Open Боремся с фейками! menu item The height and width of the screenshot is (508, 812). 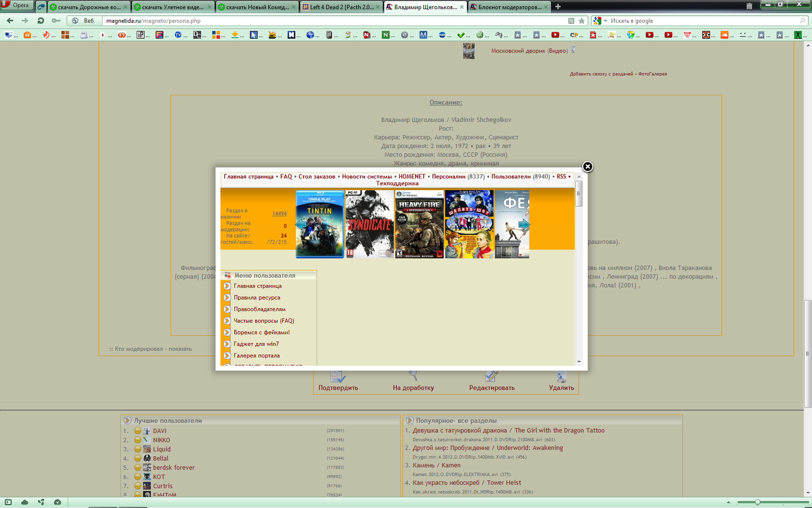[x=262, y=333]
